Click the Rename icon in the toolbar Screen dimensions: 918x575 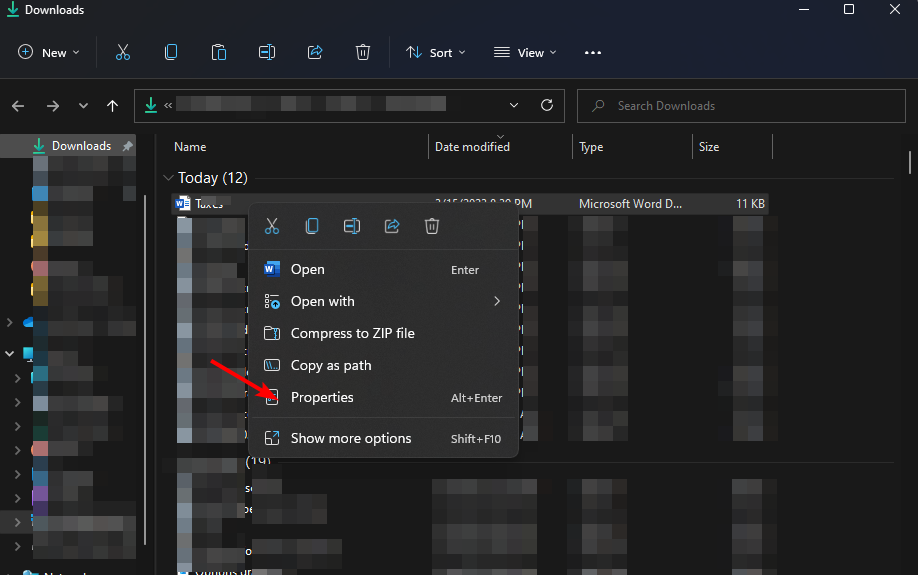click(267, 53)
